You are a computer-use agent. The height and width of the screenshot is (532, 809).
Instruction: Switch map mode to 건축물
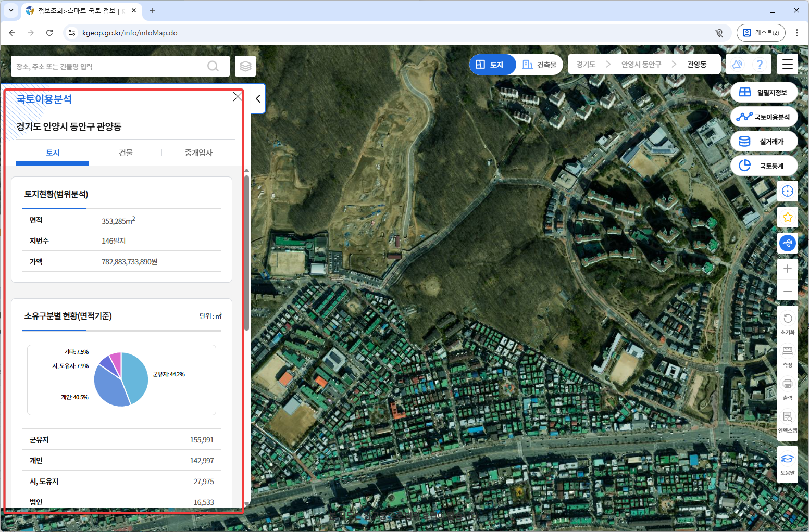pyautogui.click(x=540, y=65)
